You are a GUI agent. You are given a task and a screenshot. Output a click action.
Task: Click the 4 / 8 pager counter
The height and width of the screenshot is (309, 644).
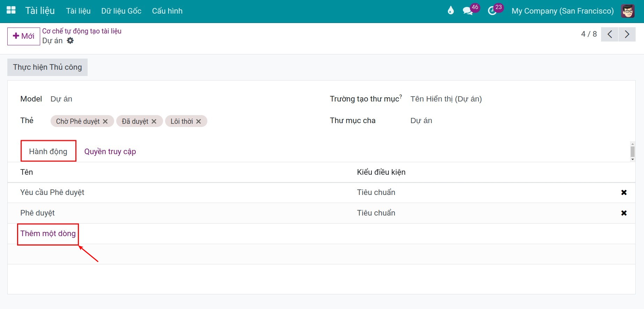pyautogui.click(x=589, y=34)
